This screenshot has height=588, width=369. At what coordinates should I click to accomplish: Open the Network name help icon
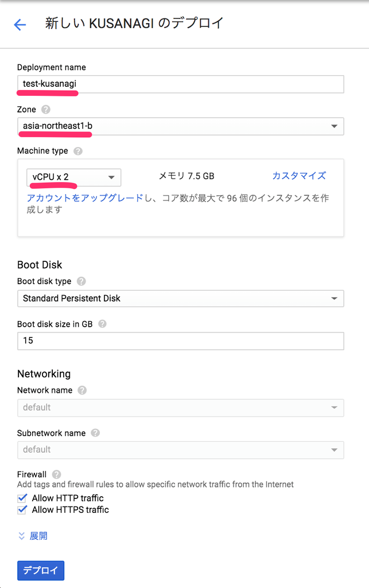[82, 390]
